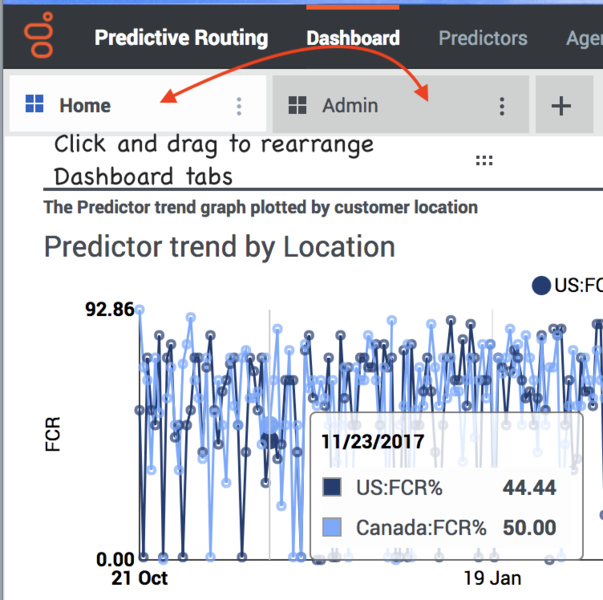This screenshot has height=600, width=603.
Task: Switch to the Home dashboard tab
Action: [x=85, y=105]
